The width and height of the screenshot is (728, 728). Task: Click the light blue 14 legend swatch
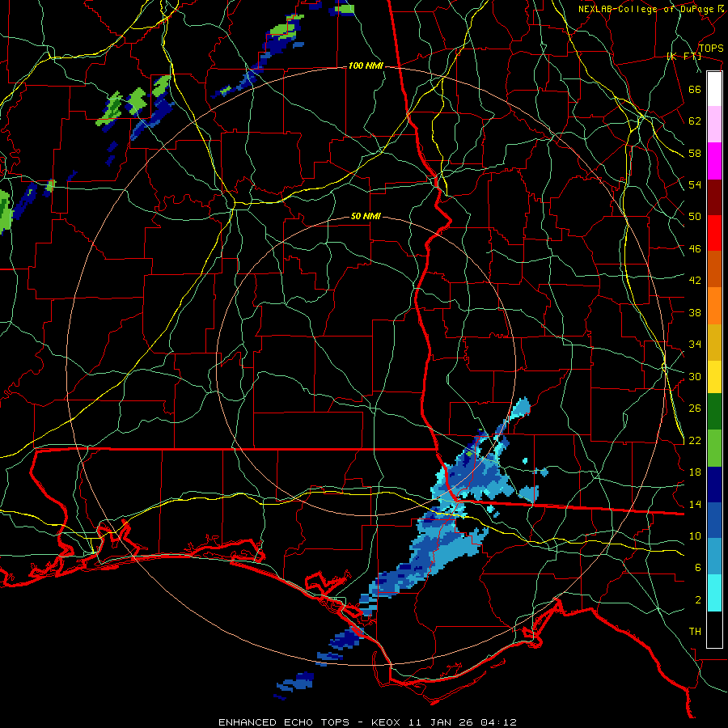(714, 557)
